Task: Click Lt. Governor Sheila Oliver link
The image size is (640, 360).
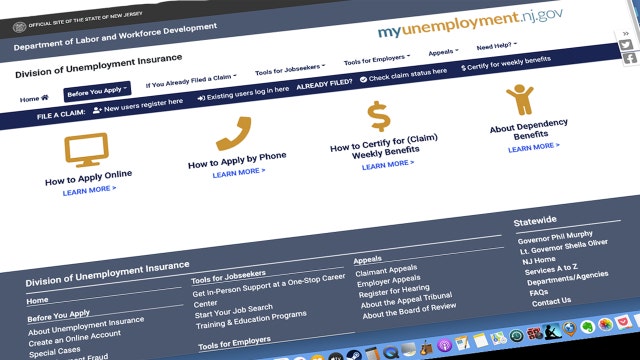Action: [x=564, y=247]
